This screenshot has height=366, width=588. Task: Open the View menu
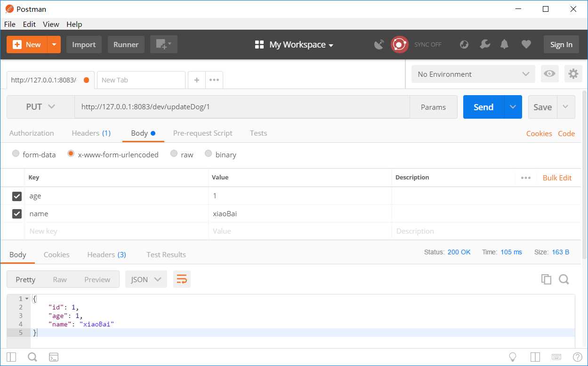pos(51,24)
